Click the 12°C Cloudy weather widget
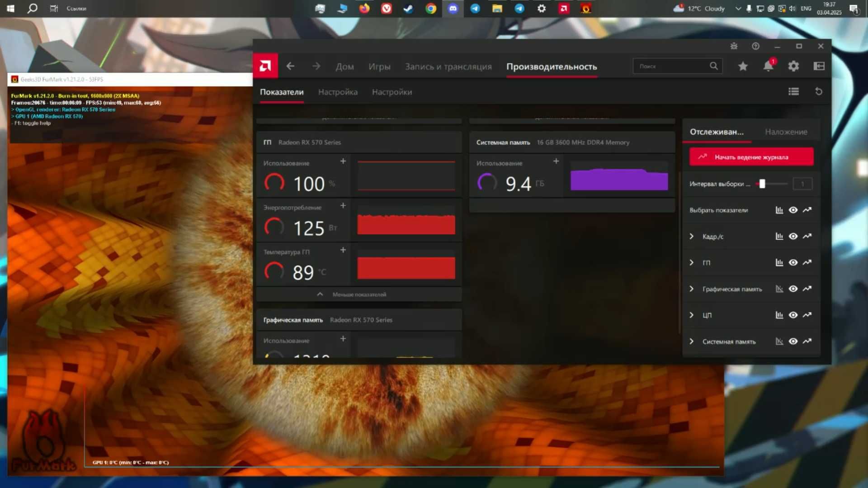Viewport: 868px width, 488px height. click(x=699, y=9)
